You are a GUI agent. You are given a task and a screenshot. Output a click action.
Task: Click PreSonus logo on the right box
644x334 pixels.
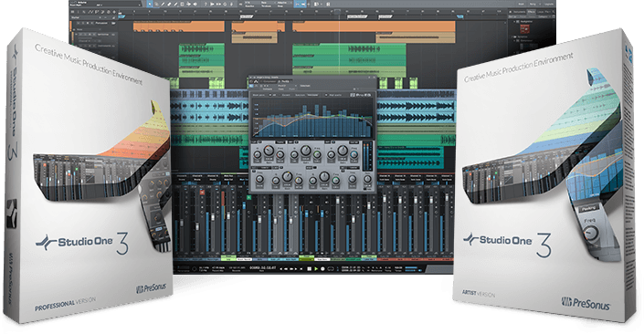pos(586,303)
